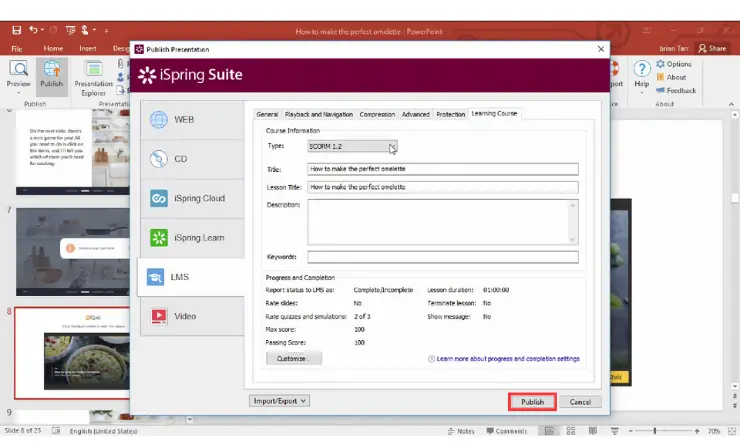Open the File menu in PowerPoint
This screenshot has width=740, height=448.
pos(17,48)
